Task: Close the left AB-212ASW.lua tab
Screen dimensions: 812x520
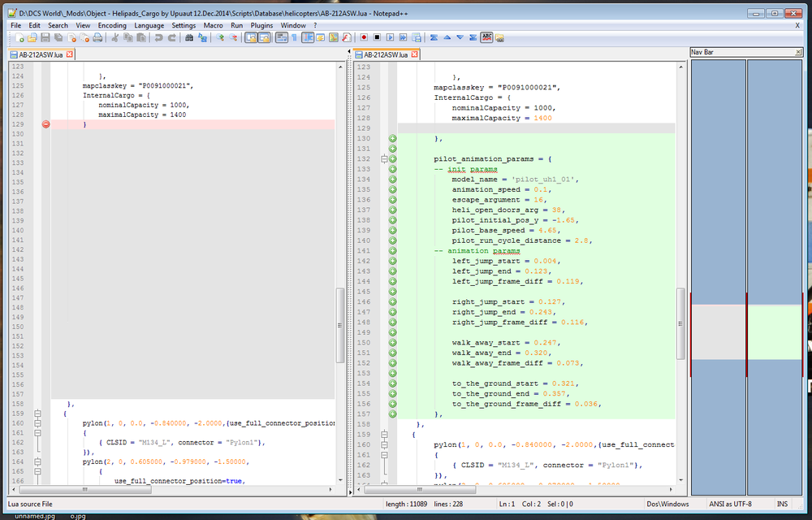Action: click(70, 54)
